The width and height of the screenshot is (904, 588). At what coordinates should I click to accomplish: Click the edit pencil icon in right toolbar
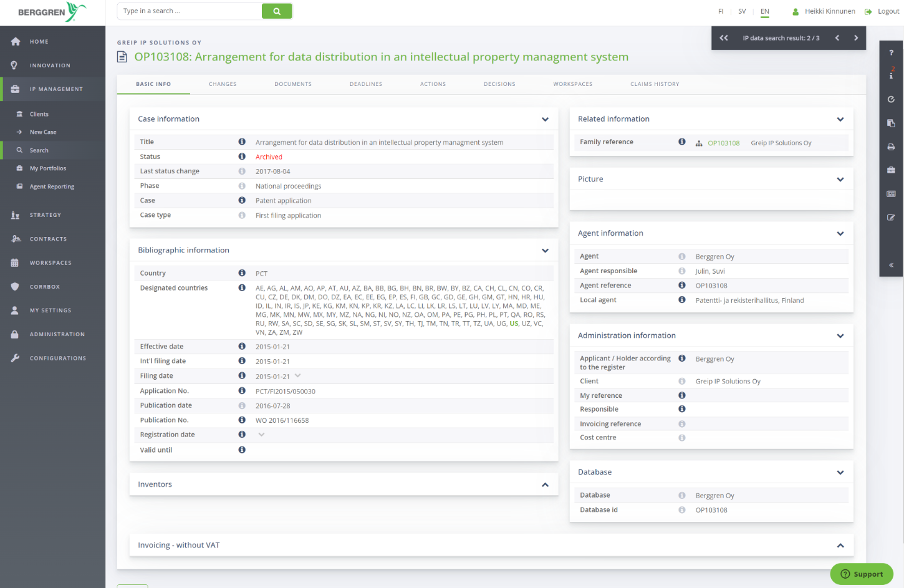(891, 218)
